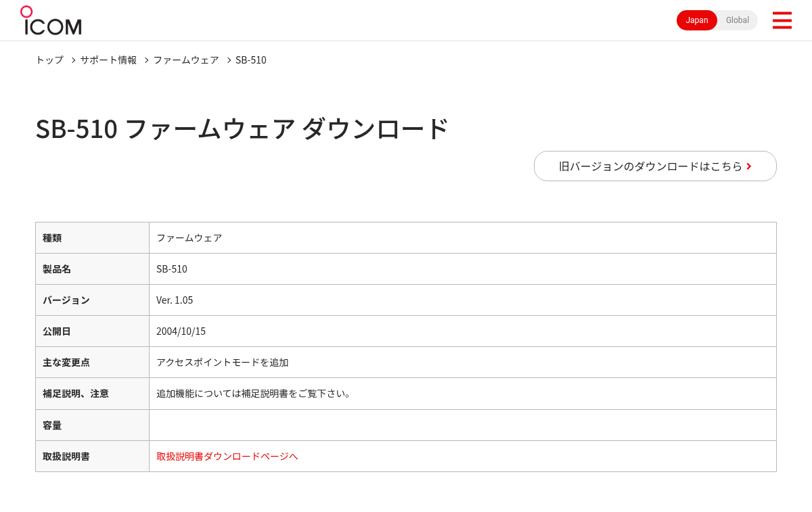This screenshot has width=812, height=512.
Task: Click breadcrumb chevron before ファームウェア
Action: tap(146, 60)
